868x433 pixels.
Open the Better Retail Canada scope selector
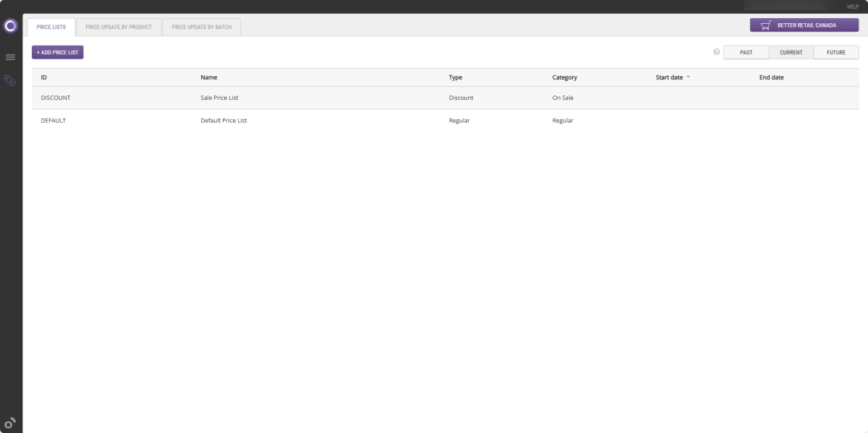[804, 25]
